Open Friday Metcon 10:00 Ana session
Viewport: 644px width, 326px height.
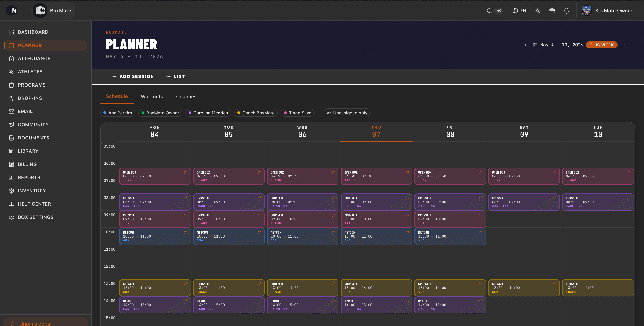point(450,236)
